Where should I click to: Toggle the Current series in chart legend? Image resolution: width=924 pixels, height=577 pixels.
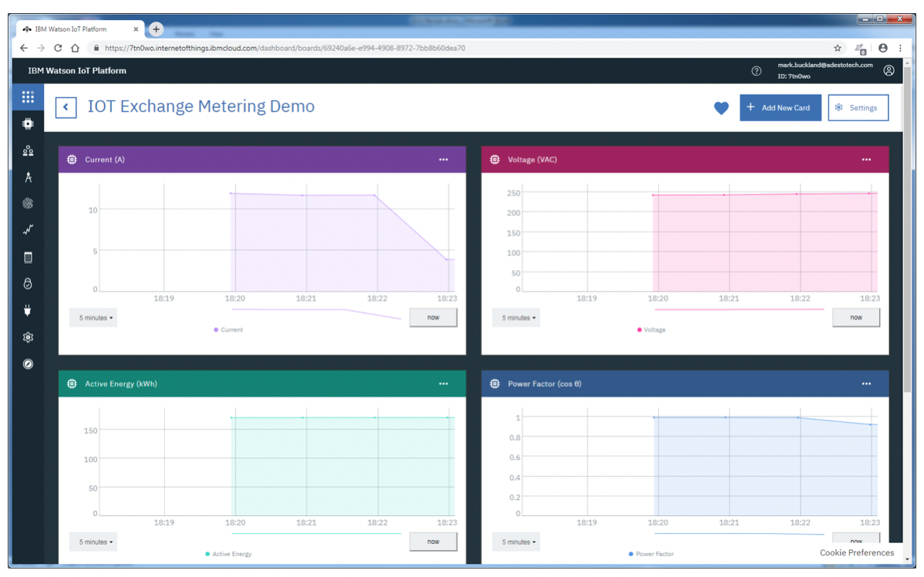[x=228, y=329]
